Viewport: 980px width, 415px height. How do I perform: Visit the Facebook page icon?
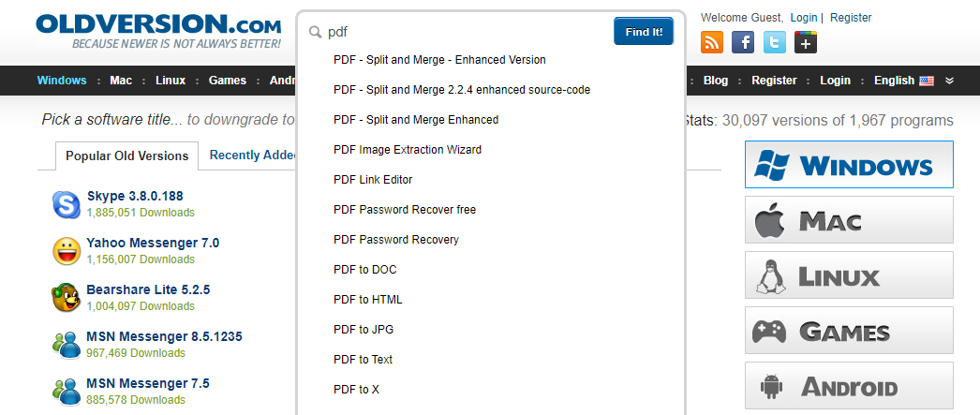(743, 42)
